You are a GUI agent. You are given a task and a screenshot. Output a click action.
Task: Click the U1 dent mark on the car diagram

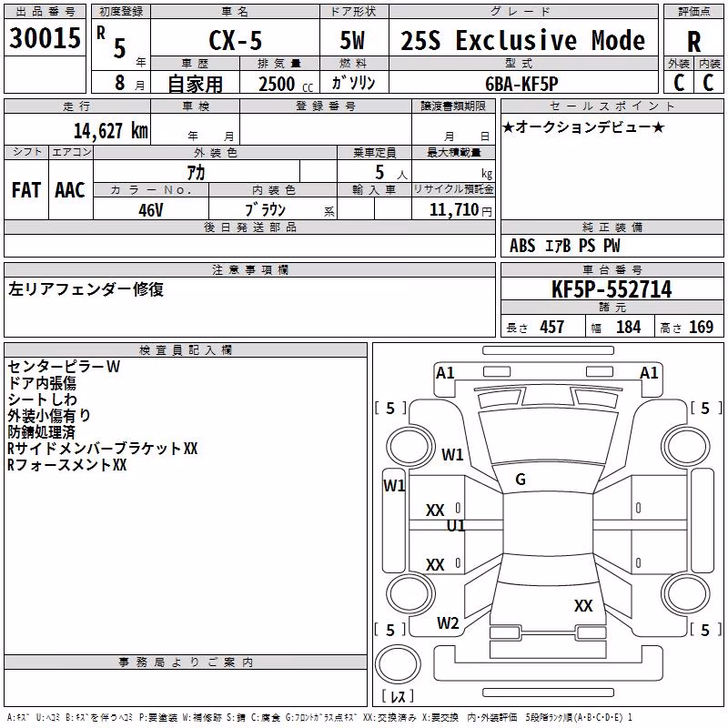click(456, 525)
